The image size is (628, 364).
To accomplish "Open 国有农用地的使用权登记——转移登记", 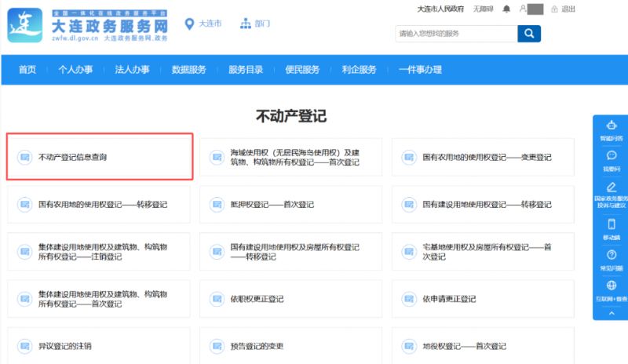I will tap(99, 204).
